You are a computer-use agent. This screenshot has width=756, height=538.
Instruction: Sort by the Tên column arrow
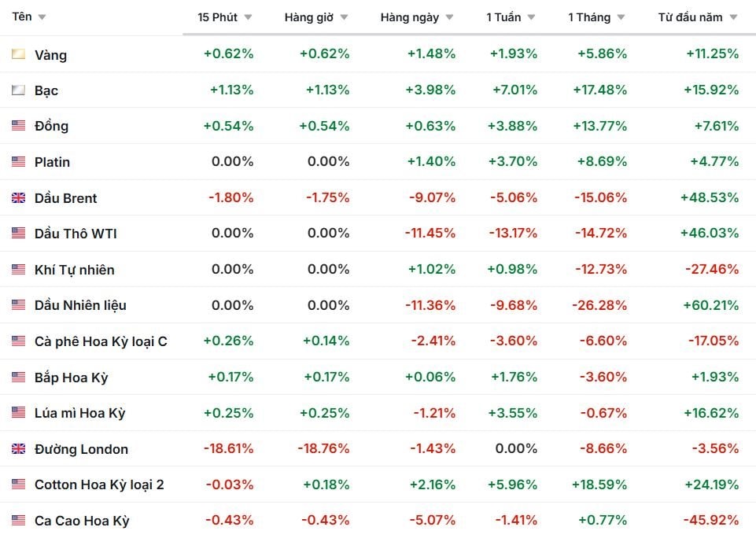(42, 17)
